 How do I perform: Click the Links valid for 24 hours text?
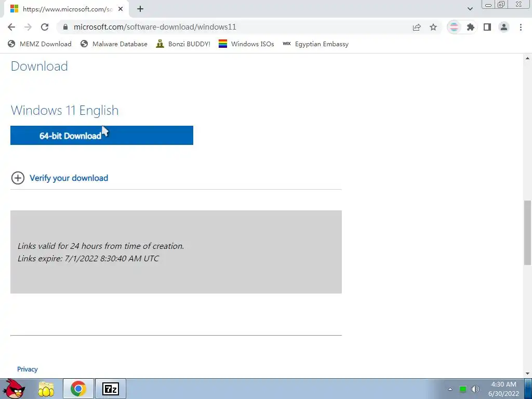(x=101, y=246)
